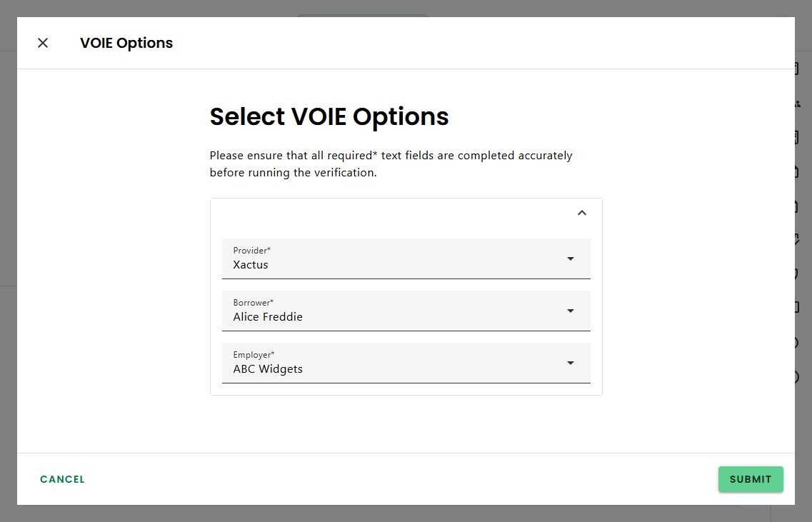Click the Alice Freddie borrower value
Viewport: 812px width, 522px height.
(x=268, y=317)
